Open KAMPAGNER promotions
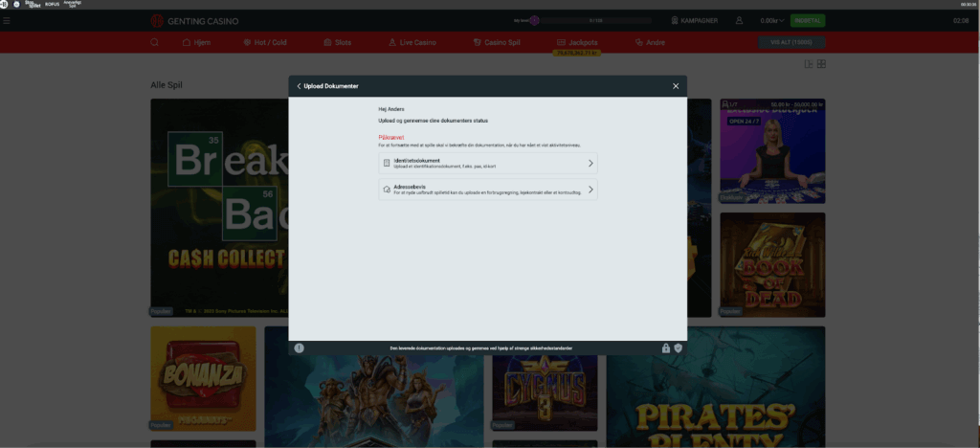The width and height of the screenshot is (980, 448). click(x=695, y=21)
